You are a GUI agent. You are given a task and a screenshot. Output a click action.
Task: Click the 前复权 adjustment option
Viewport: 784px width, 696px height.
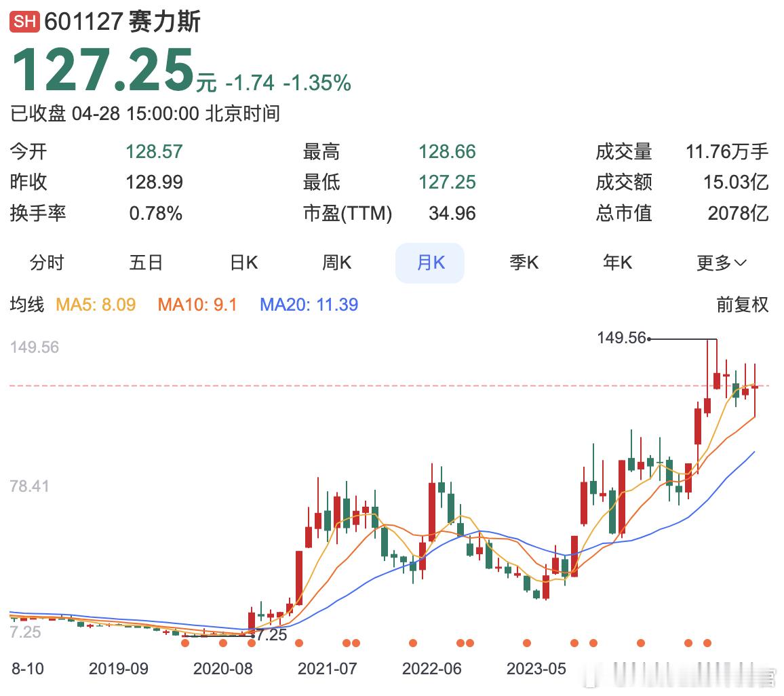742,305
